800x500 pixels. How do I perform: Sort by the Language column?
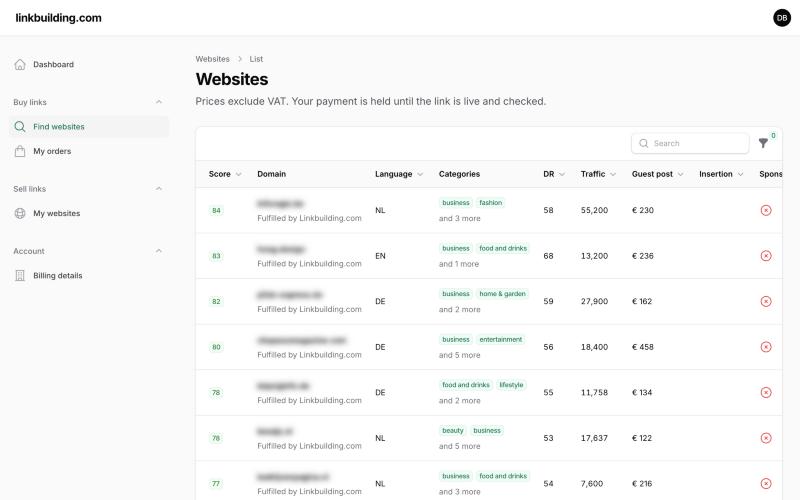pos(399,174)
